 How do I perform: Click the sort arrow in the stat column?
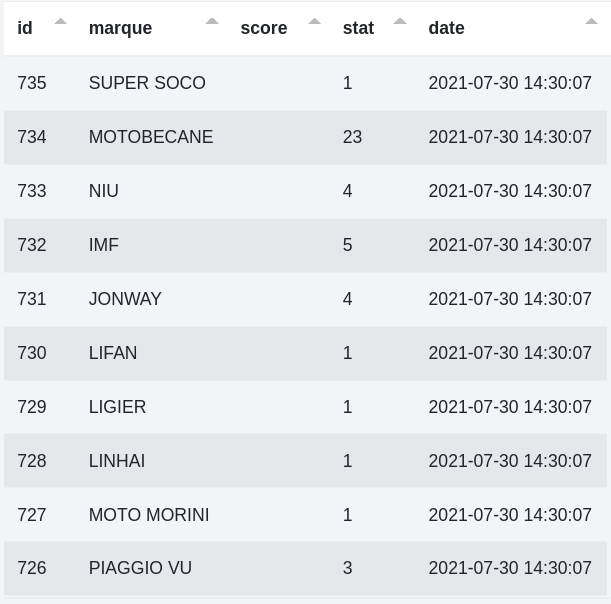(400, 21)
